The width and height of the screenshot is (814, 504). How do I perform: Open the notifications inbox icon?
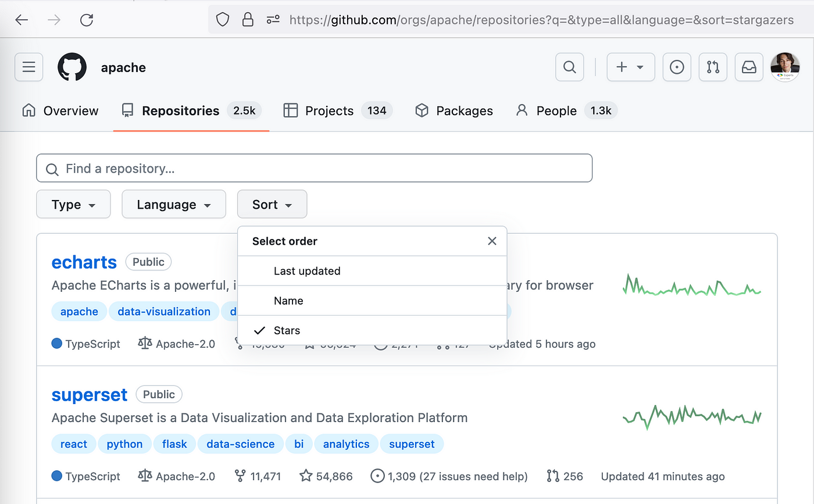pyautogui.click(x=749, y=67)
